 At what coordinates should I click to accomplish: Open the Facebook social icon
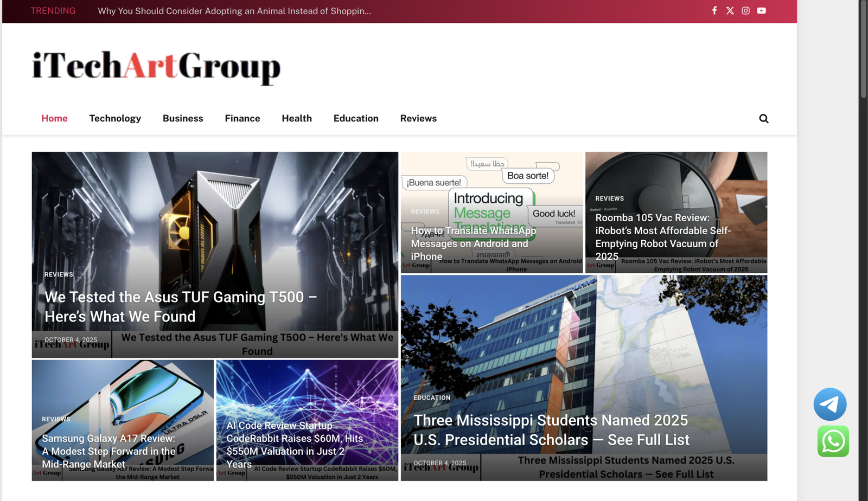(x=714, y=11)
